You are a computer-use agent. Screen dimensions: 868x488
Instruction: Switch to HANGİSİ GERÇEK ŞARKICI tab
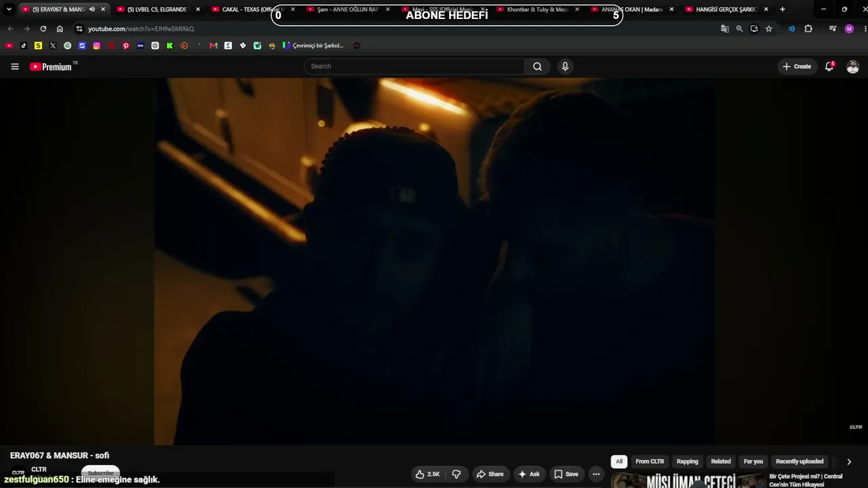coord(726,9)
